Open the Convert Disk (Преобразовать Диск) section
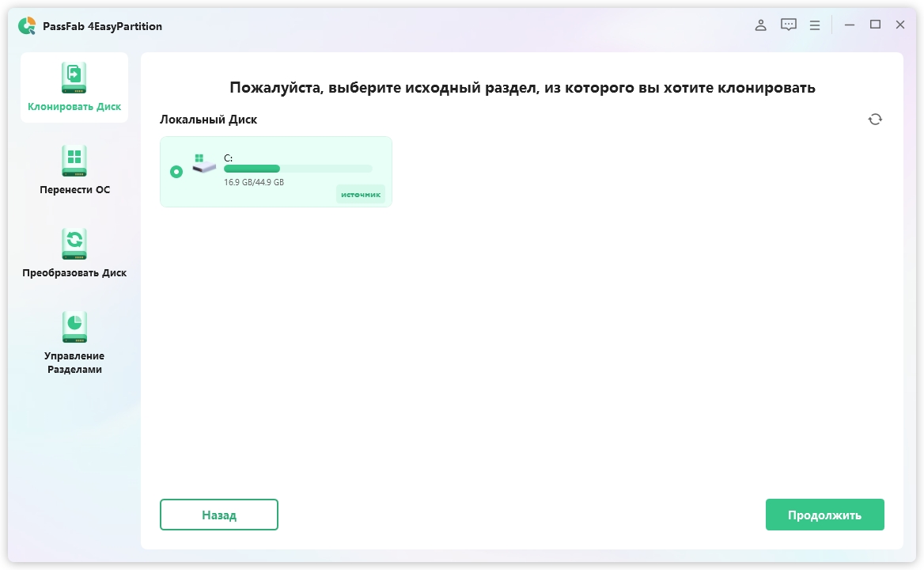 click(x=74, y=253)
